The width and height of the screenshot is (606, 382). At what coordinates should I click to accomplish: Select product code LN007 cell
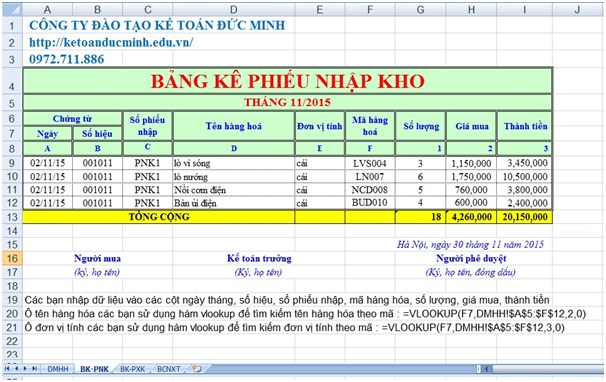(370, 177)
